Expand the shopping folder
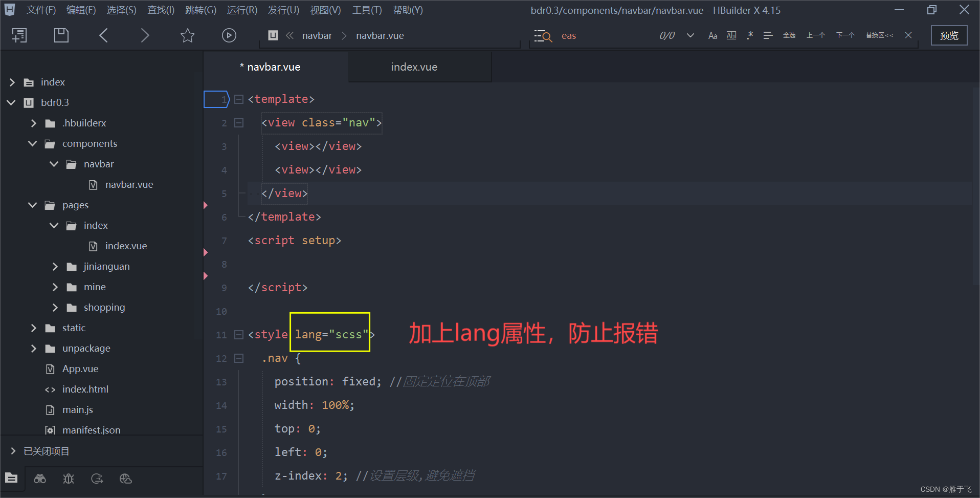 (x=55, y=307)
